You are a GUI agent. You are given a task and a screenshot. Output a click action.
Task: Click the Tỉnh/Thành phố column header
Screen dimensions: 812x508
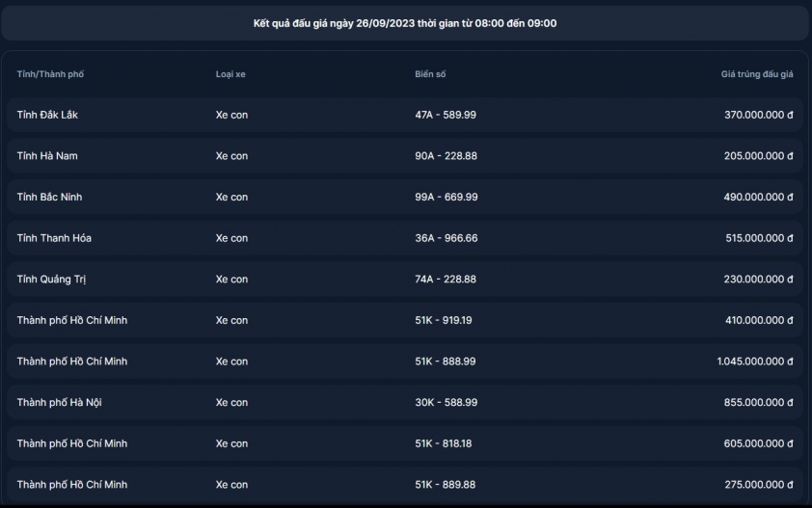click(x=50, y=74)
